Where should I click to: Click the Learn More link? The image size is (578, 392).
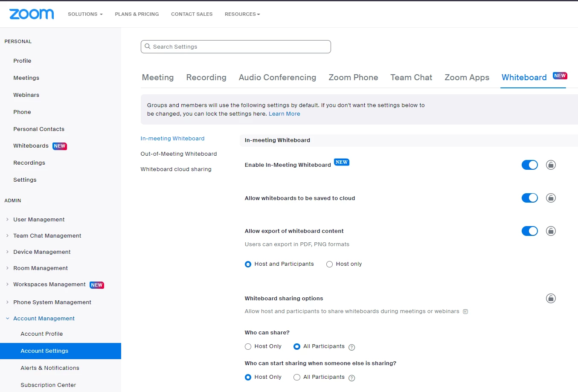pos(285,114)
